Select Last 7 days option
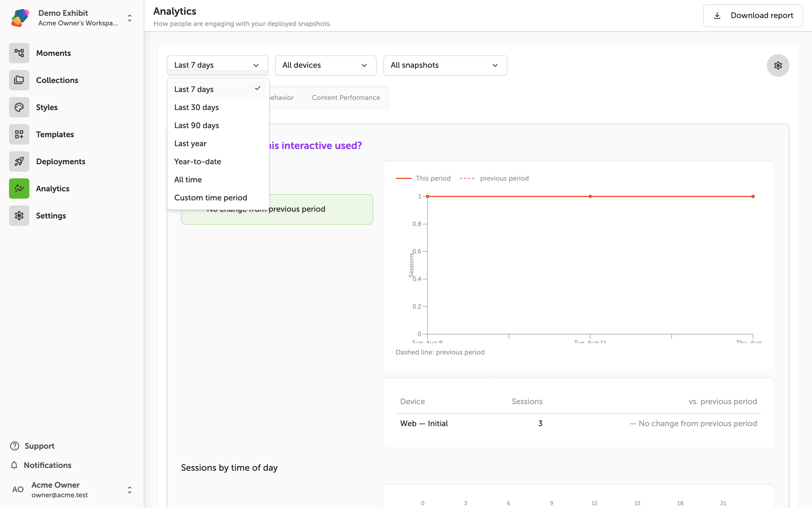 [218, 89]
